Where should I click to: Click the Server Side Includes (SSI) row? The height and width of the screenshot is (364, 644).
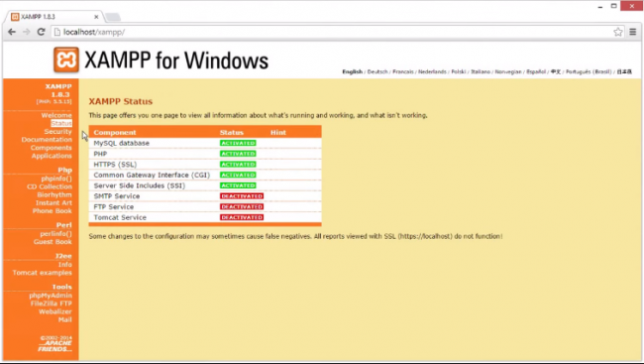coord(205,185)
